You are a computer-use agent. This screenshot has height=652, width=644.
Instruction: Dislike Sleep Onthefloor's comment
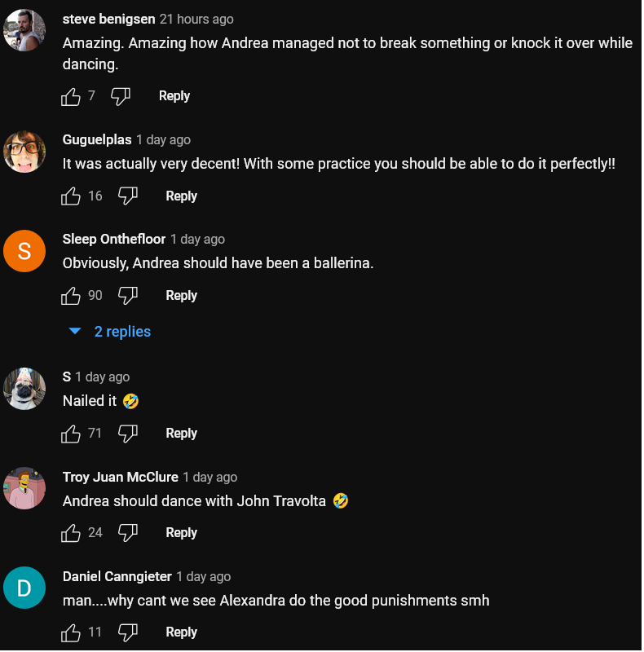(128, 296)
